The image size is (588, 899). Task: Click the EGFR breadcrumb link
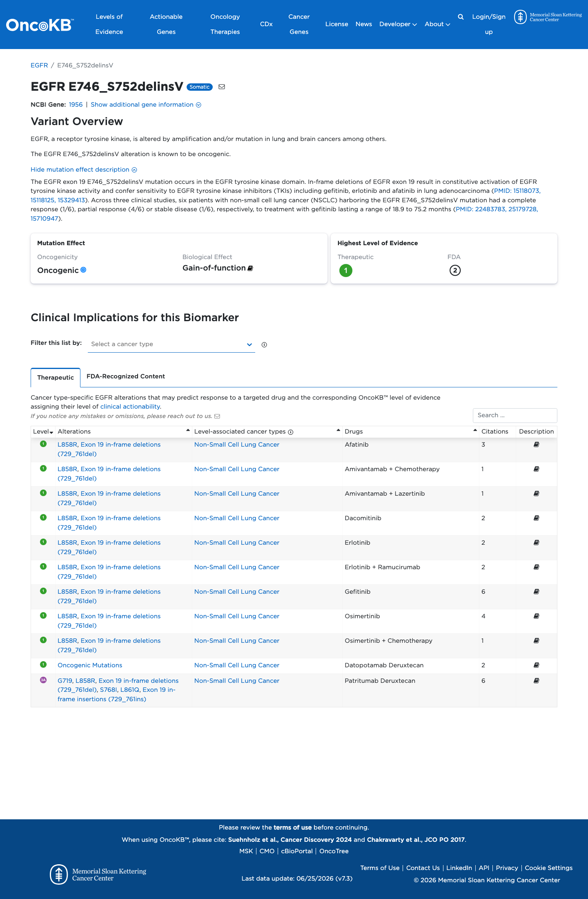(39, 65)
